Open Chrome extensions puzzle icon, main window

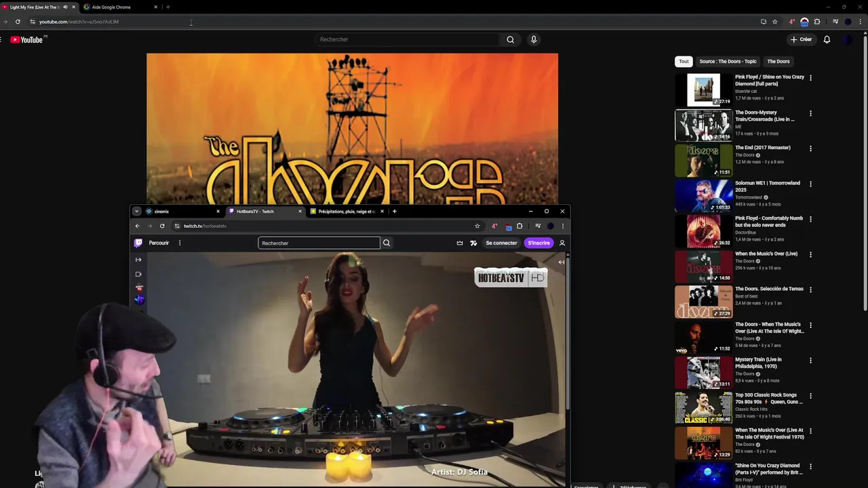click(x=817, y=22)
